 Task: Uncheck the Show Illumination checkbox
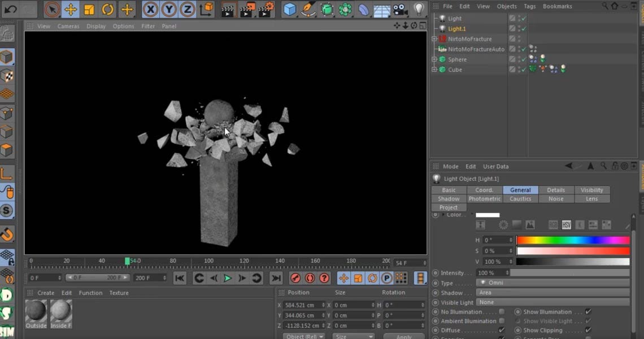[x=588, y=312]
